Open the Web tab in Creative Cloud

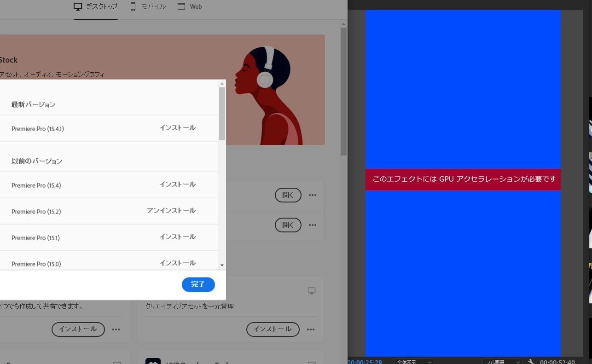tap(190, 6)
